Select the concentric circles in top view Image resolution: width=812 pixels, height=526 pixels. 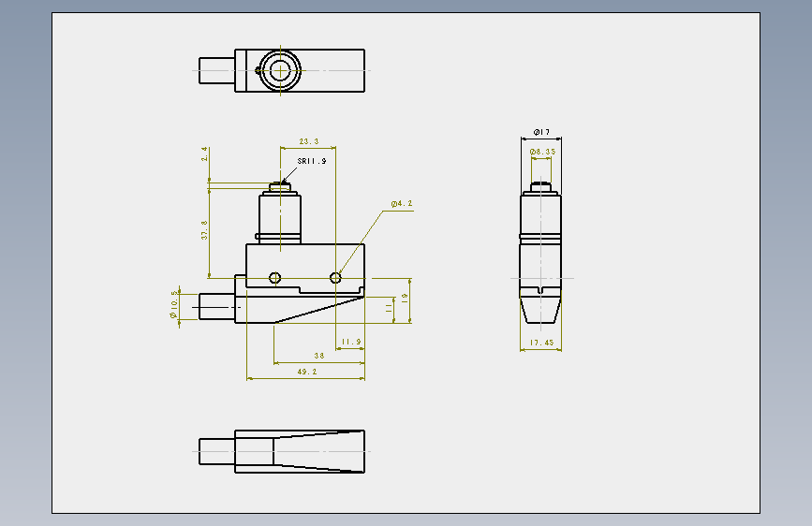pos(280,70)
